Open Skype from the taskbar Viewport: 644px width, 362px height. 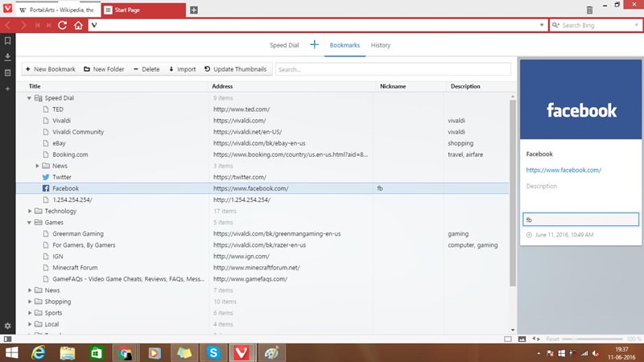213,353
